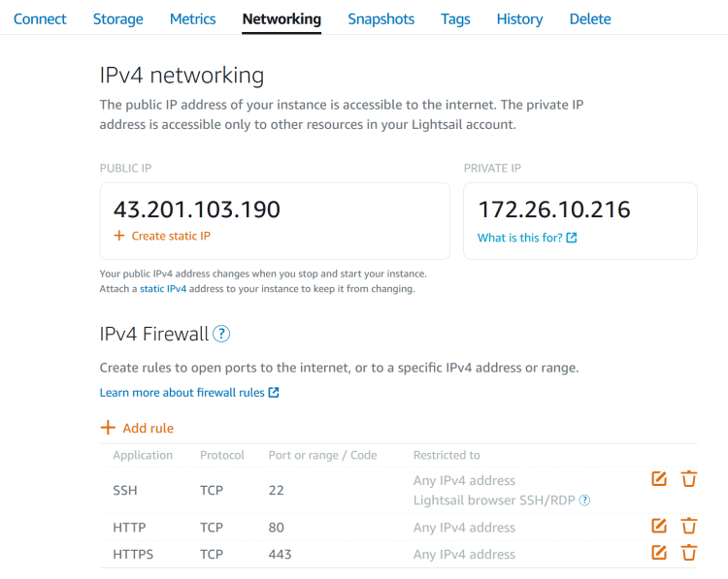
Task: Delete the HTTPS firewall rule
Action: tap(689, 553)
